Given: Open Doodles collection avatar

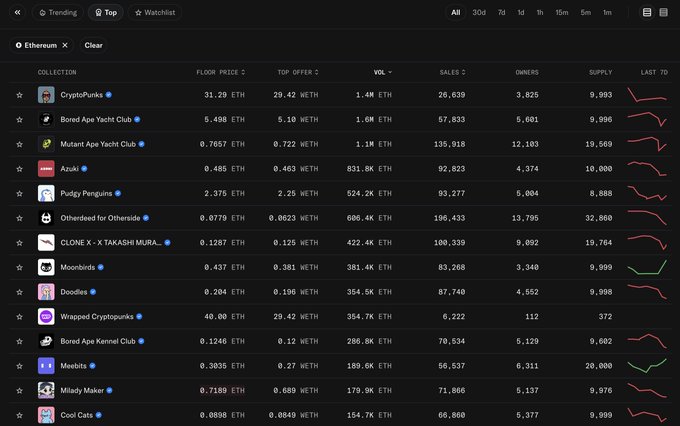Looking at the screenshot, I should [x=46, y=292].
